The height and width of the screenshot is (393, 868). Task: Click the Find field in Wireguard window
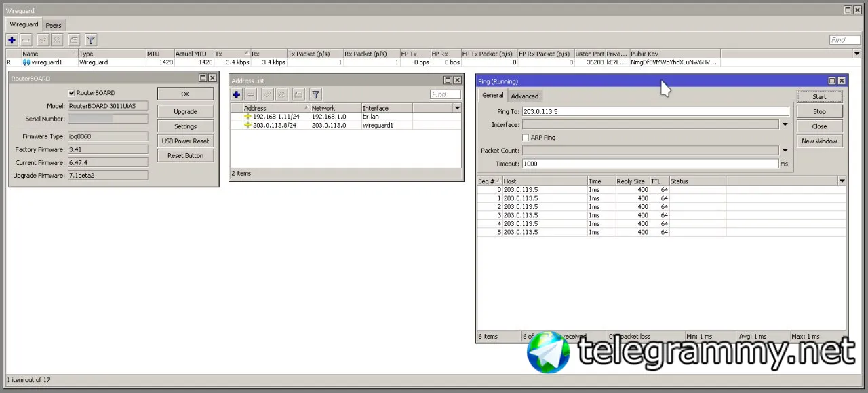pyautogui.click(x=845, y=40)
